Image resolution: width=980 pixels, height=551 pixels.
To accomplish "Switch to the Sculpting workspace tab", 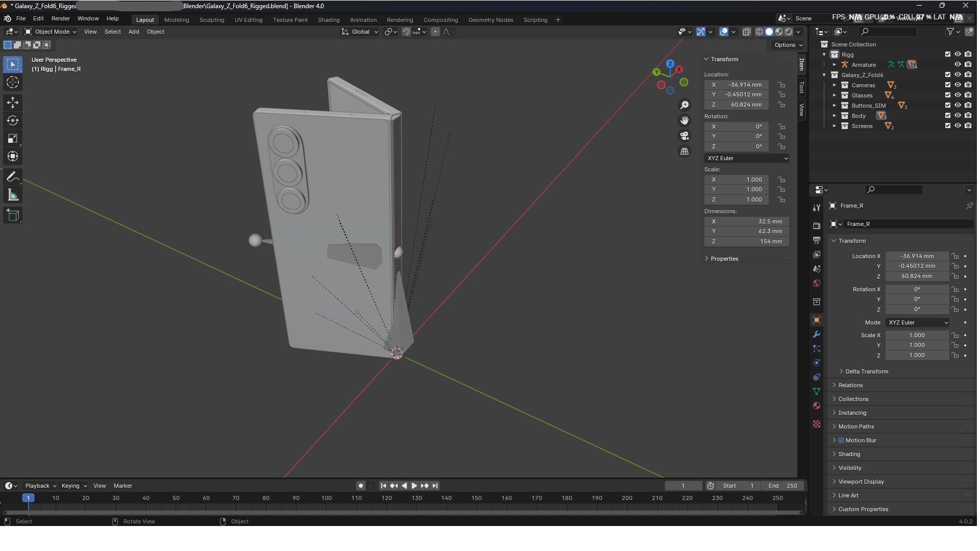I will (212, 20).
